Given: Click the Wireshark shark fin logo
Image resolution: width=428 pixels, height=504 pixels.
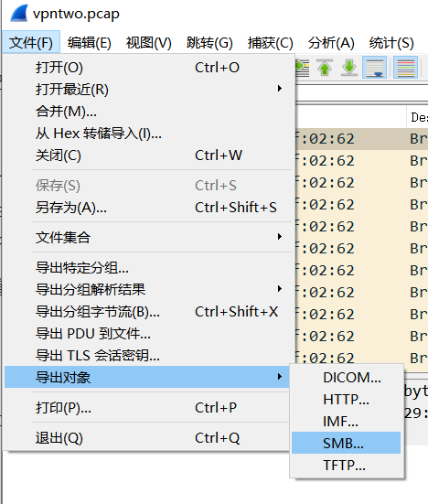Looking at the screenshot, I should 18,14.
